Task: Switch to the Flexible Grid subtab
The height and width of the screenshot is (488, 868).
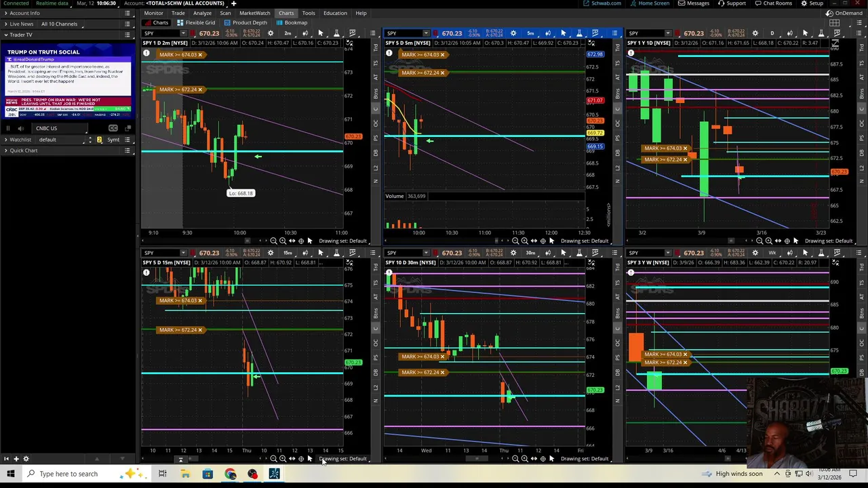Action: (x=195, y=22)
